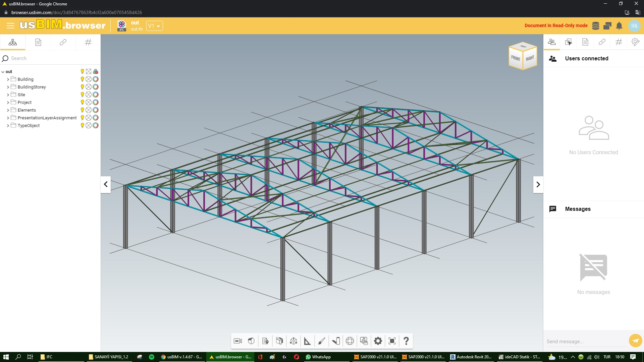Click the fit-to-view frame icon
Image resolution: width=644 pixels, height=362 pixels.
[x=392, y=341]
